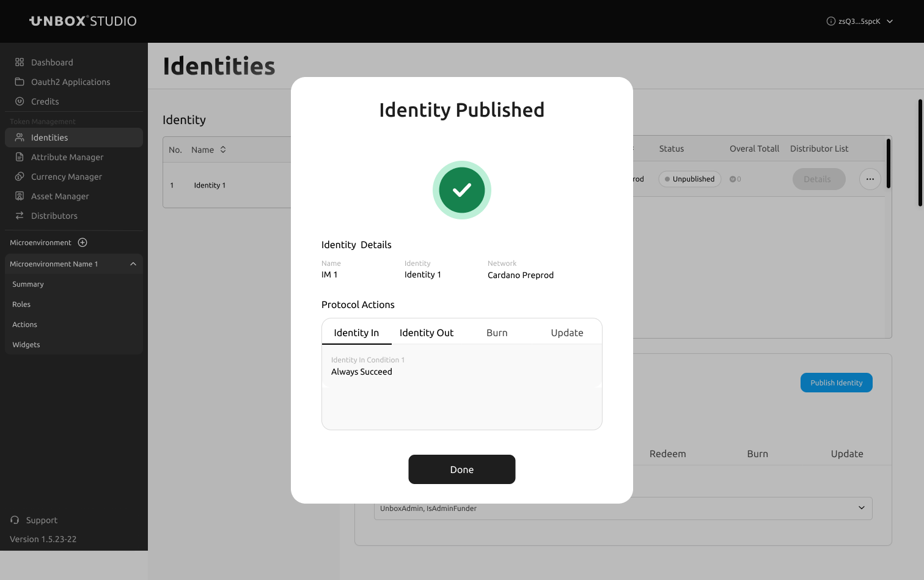Click the green success checkmark icon

click(x=462, y=190)
